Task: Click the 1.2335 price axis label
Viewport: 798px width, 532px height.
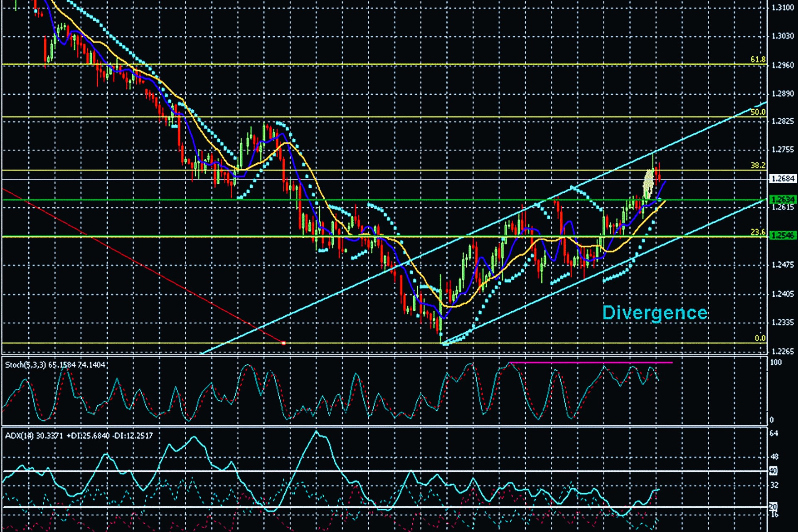Action: [783, 323]
